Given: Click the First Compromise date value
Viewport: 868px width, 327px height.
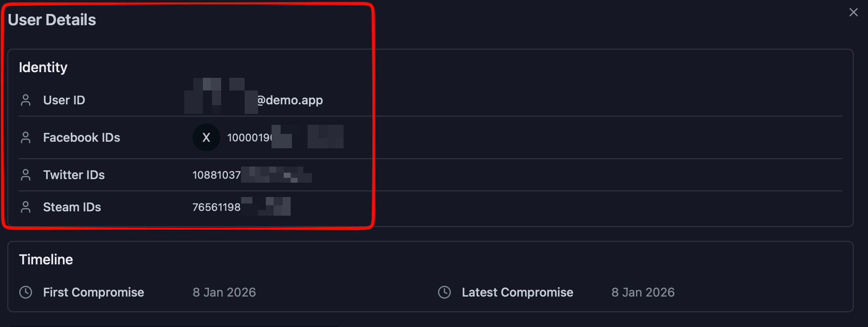Looking at the screenshot, I should [224, 292].
